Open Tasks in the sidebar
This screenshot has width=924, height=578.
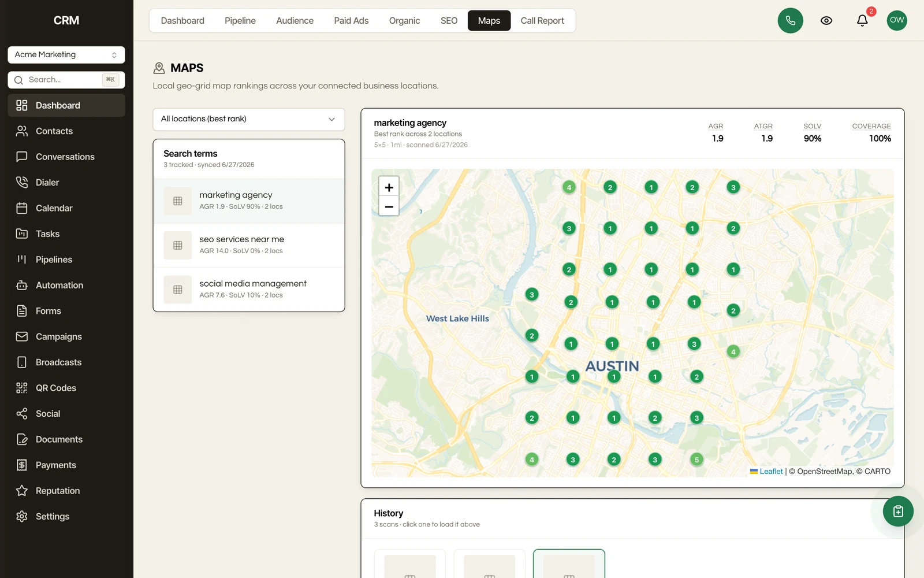pyautogui.click(x=66, y=234)
